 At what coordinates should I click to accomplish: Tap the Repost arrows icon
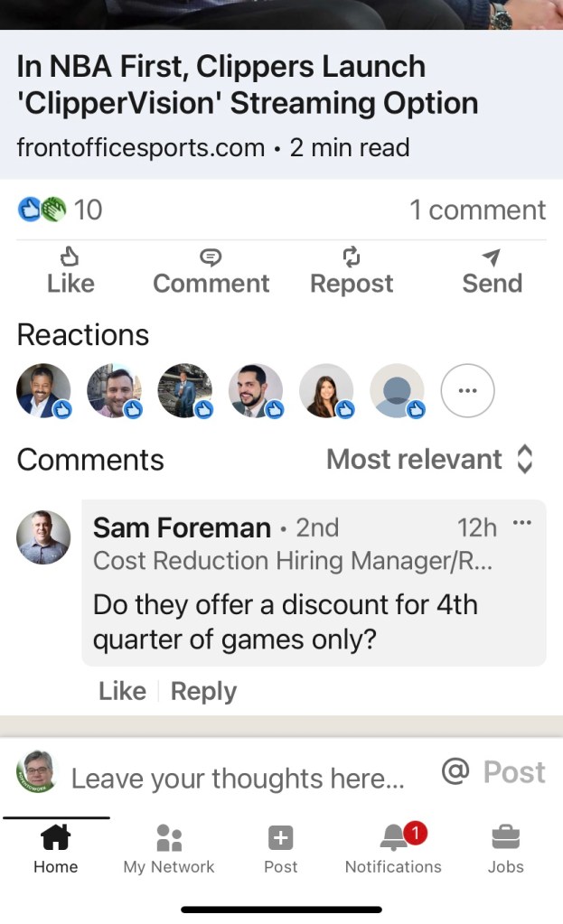352,258
